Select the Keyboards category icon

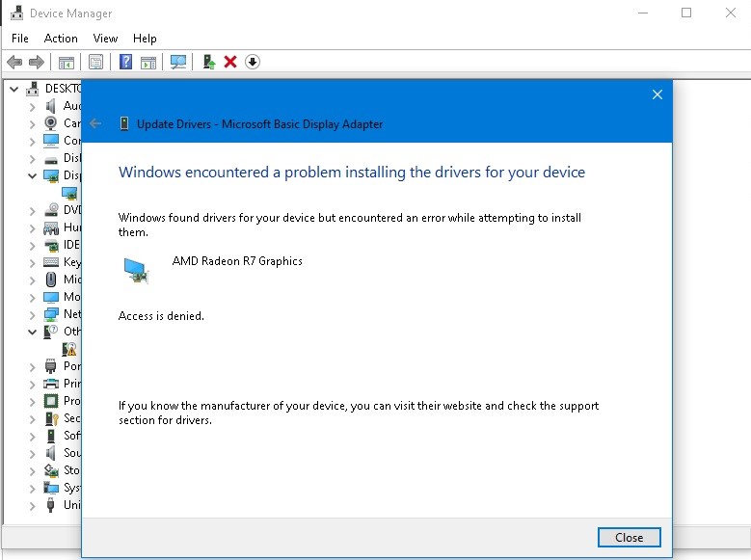click(x=51, y=262)
